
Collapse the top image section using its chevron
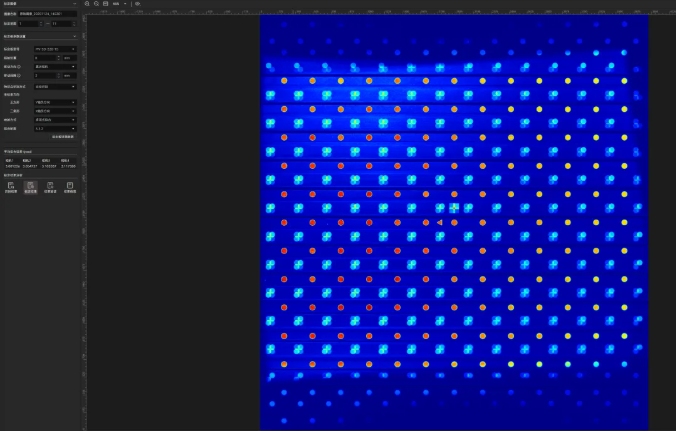pos(75,4)
